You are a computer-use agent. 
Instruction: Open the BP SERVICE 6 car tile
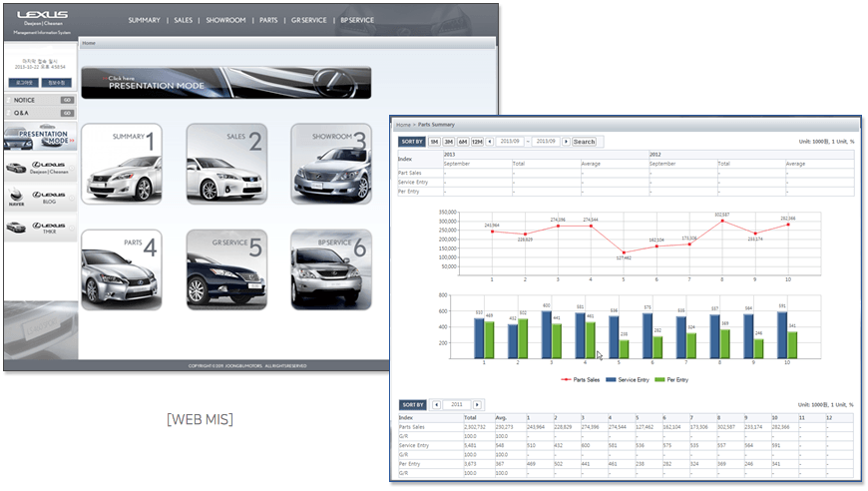(x=331, y=270)
